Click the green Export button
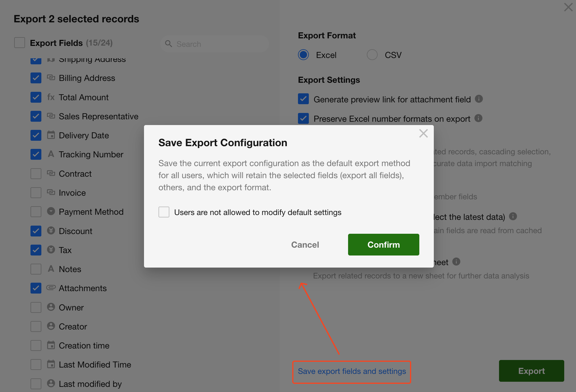 [x=531, y=371]
